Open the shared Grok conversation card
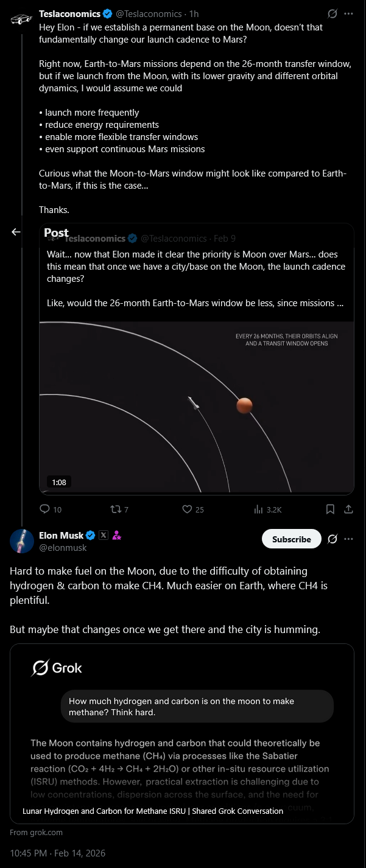 coord(182,734)
